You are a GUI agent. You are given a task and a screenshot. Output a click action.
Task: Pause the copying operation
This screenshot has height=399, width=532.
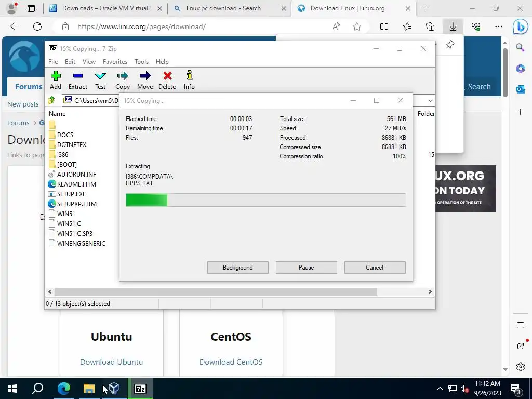307,268
